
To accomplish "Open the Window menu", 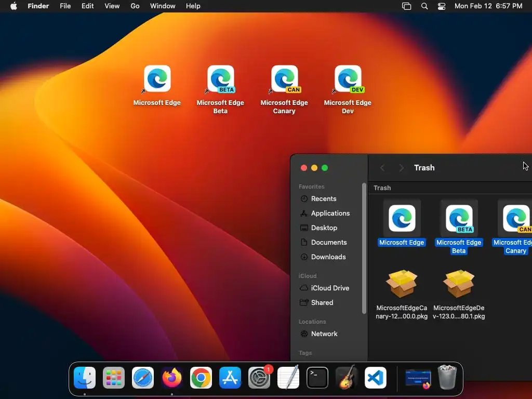I will click(x=163, y=6).
